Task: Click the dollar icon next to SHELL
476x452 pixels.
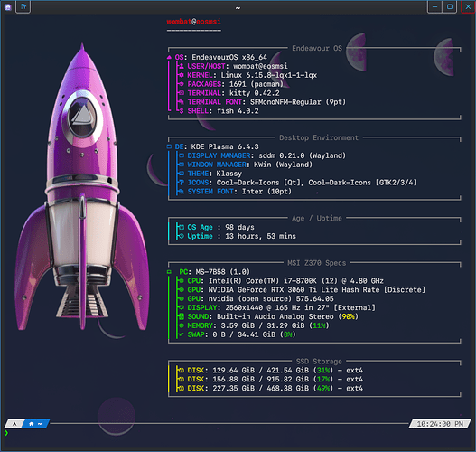Action: click(182, 111)
